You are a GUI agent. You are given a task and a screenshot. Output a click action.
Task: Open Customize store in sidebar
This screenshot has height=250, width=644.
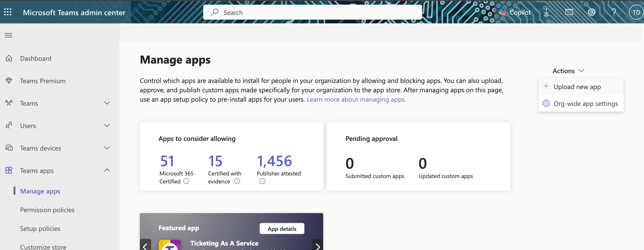(43, 247)
